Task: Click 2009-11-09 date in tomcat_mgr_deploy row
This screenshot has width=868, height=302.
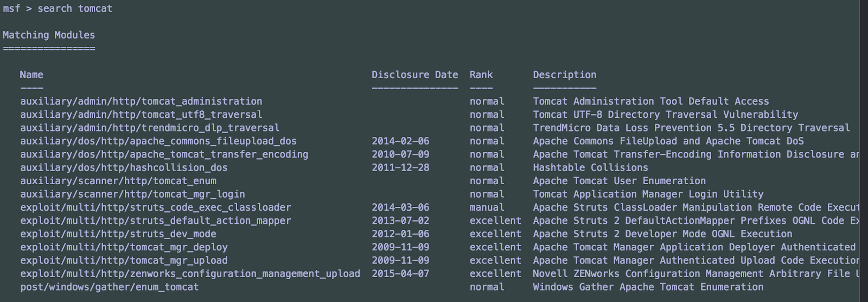Action: pos(400,247)
